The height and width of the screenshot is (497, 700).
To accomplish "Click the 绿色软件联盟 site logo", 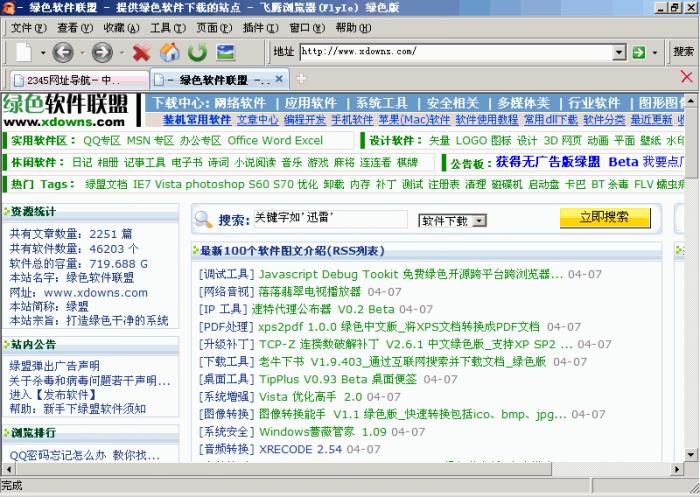I will [66, 110].
